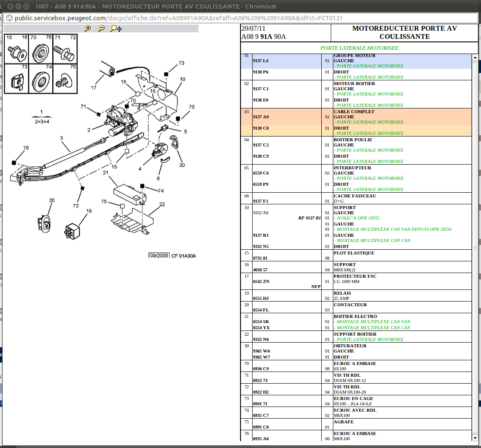Select part number 6554 SR

[261, 322]
